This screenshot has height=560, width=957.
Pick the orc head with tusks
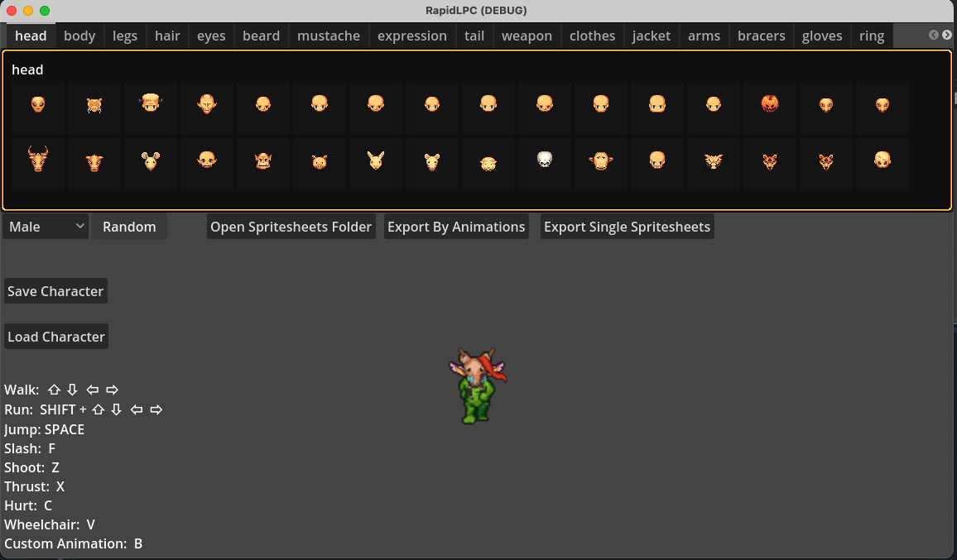click(x=263, y=161)
